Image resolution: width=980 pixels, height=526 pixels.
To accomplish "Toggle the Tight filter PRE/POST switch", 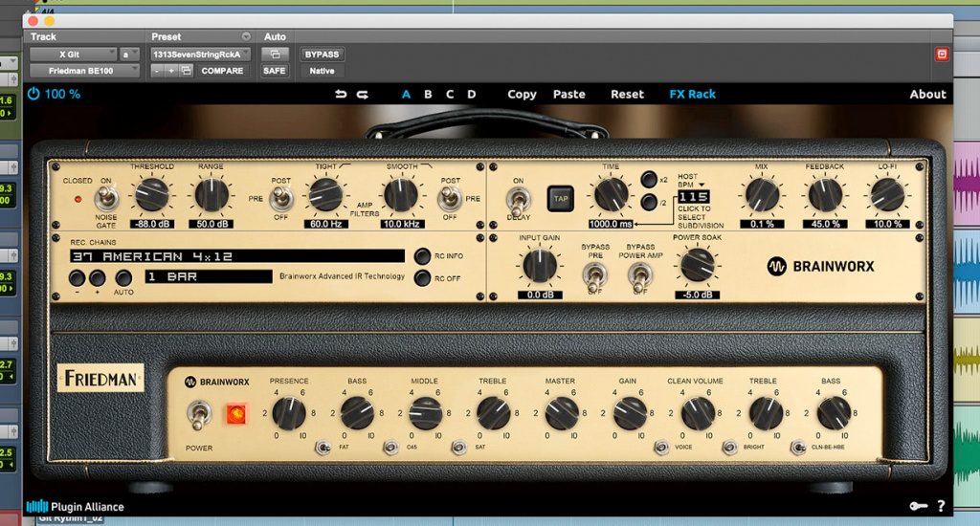I will (281, 199).
